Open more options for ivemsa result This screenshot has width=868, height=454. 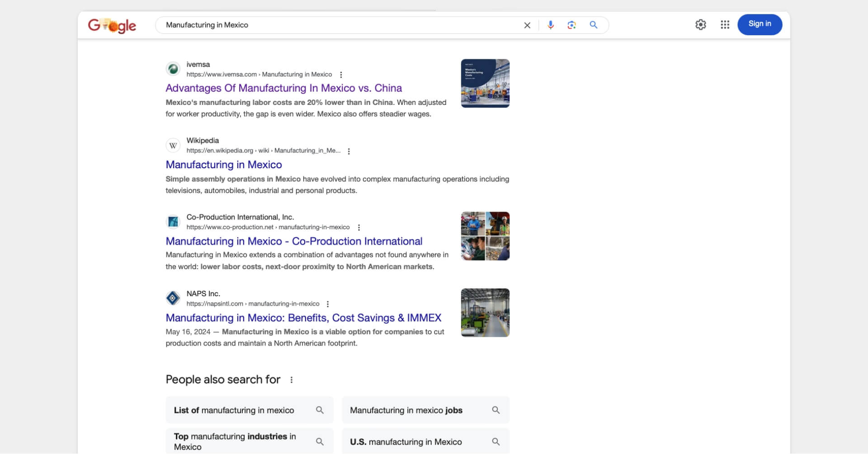(341, 75)
